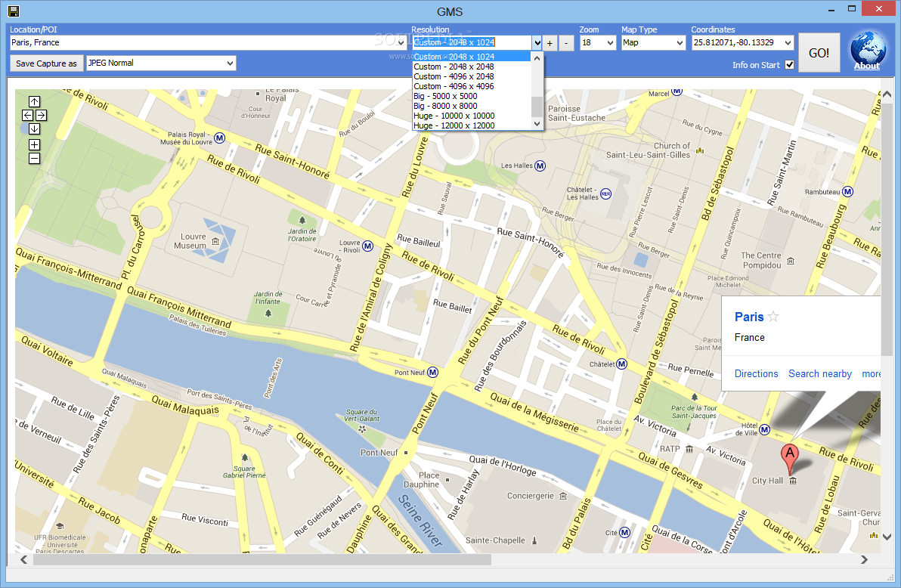Click the vertical map scrollbar down arrow

pyautogui.click(x=887, y=537)
